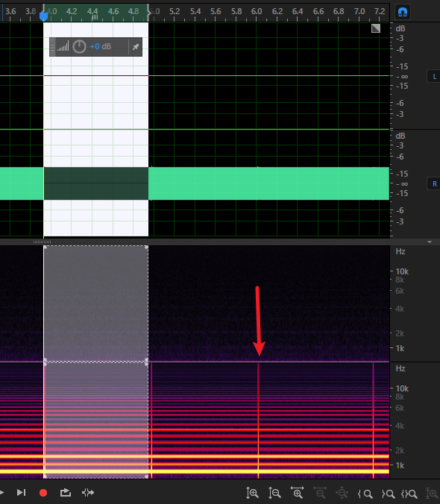Zoom in at In Point icon
This screenshot has width=440, height=504.
pos(365,494)
